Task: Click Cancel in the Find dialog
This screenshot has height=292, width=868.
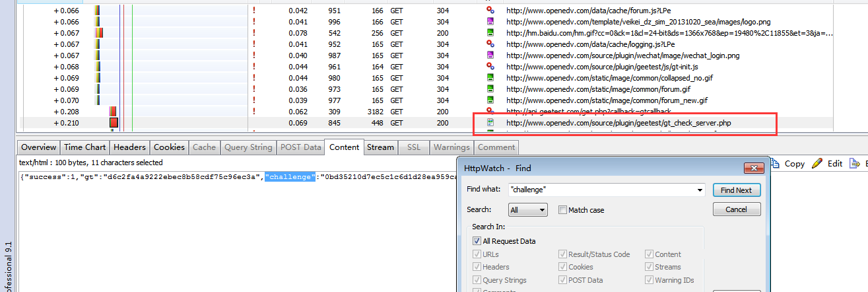Action: point(736,209)
